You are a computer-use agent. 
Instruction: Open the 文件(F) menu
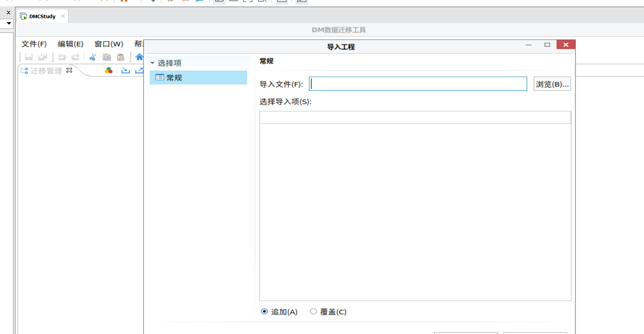pyautogui.click(x=34, y=44)
